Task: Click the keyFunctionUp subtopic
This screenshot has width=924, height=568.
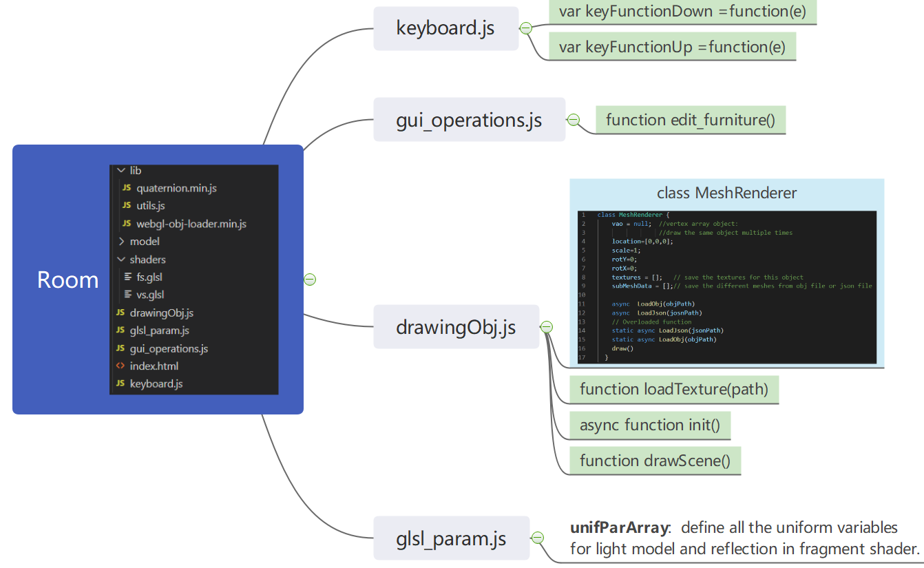Action: 672,47
